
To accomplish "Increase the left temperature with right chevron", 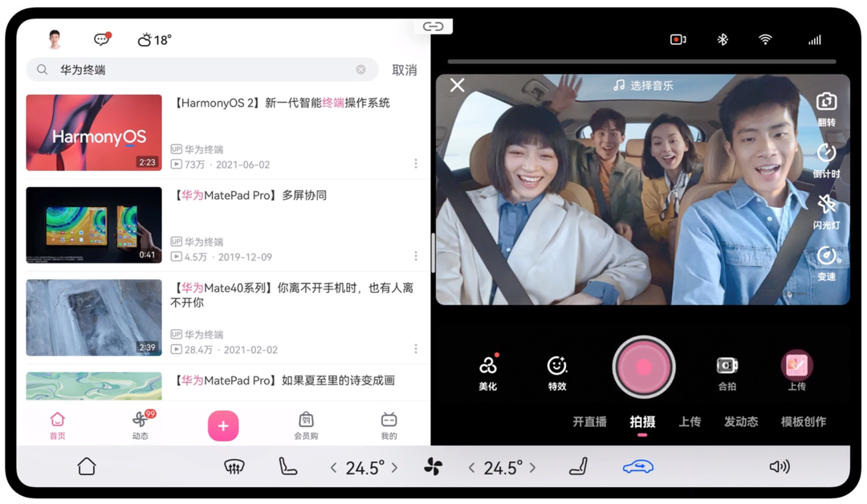I will point(394,468).
